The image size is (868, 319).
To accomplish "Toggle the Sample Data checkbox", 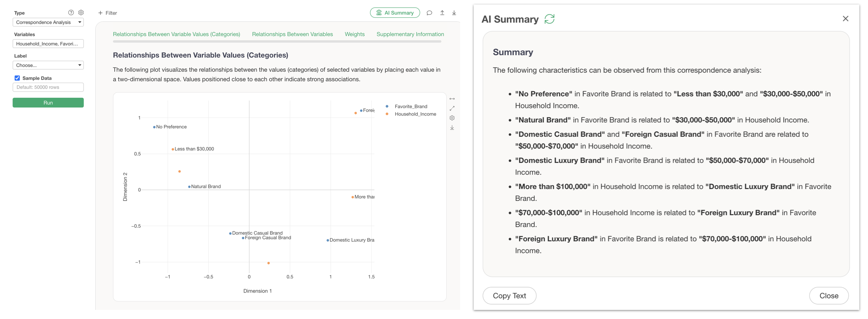I will pos(17,78).
